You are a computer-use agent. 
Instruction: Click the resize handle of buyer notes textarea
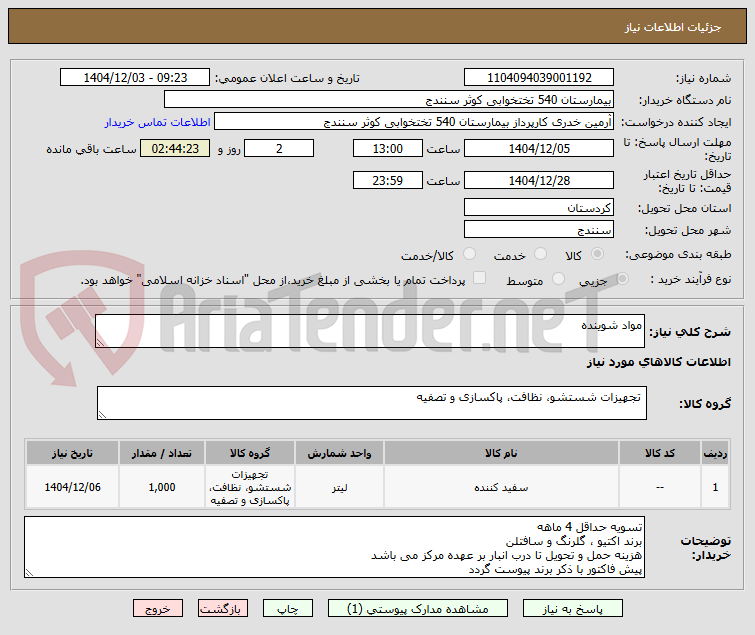tap(29, 572)
